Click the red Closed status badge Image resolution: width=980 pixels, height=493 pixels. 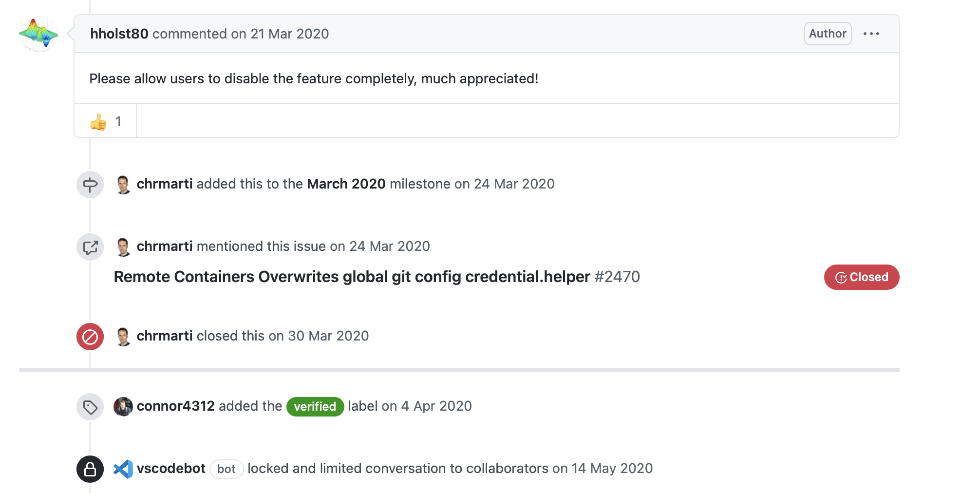pyautogui.click(x=861, y=277)
